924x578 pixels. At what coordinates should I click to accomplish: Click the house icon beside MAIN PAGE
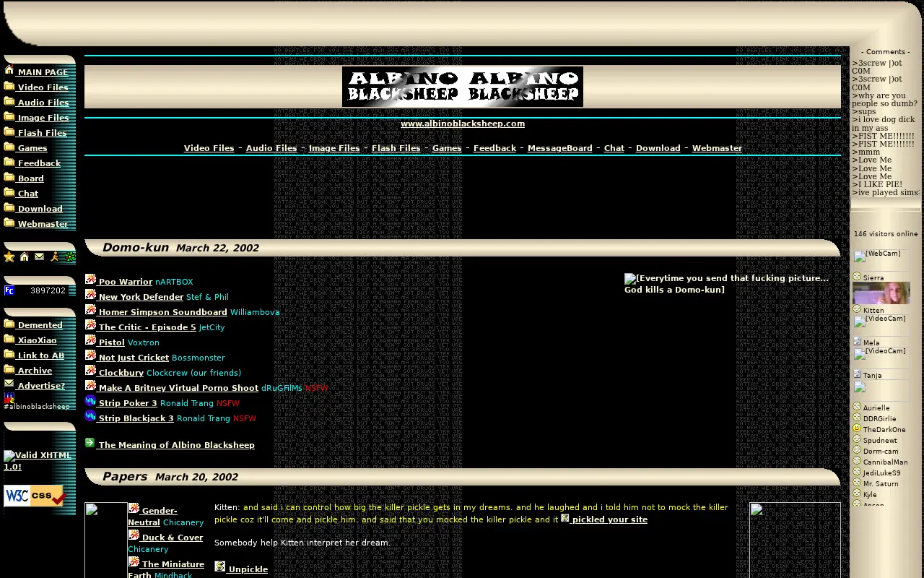(9, 70)
